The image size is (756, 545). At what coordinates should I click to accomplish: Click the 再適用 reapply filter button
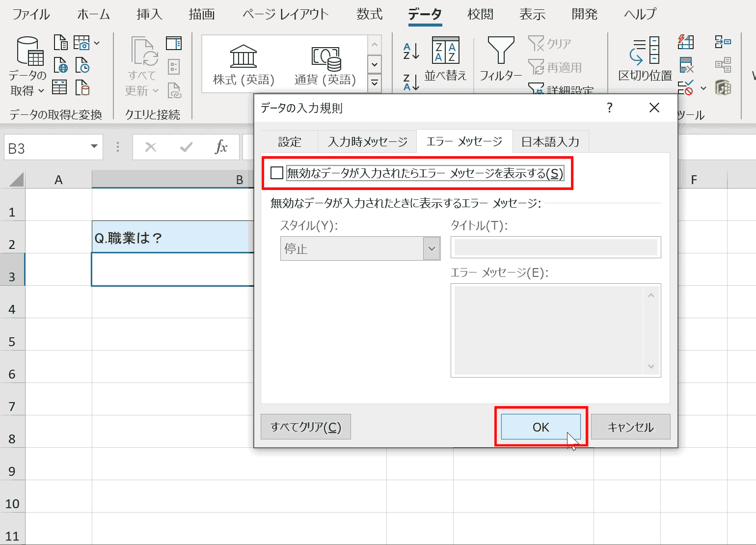[555, 67]
